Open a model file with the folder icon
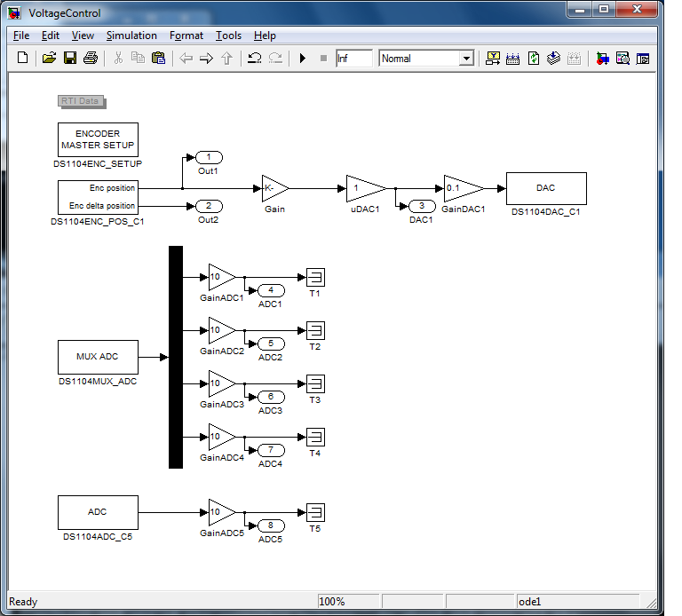Screen dimensions: 682x616 [49, 58]
